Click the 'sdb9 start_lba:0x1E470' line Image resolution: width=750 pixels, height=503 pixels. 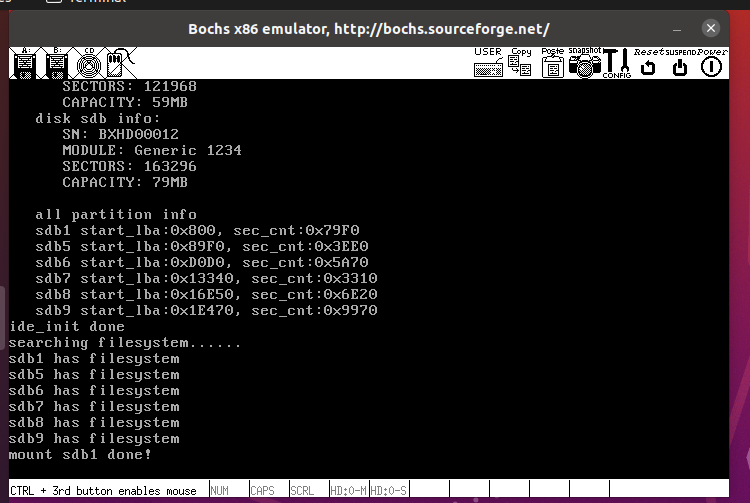tap(206, 310)
